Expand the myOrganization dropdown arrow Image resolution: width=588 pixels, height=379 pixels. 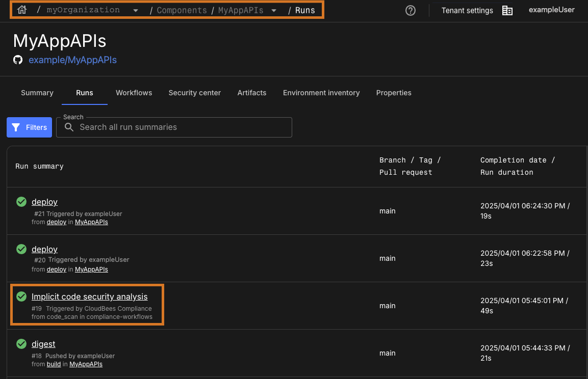point(135,10)
